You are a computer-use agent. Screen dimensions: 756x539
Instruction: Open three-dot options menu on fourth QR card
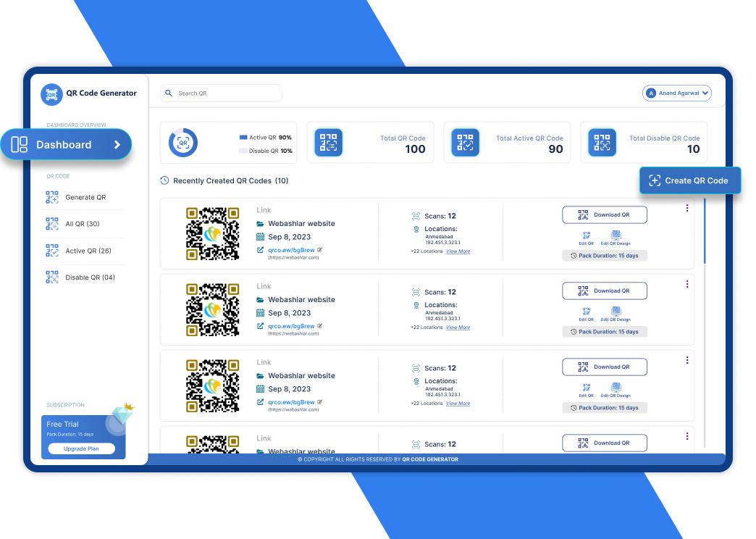click(x=687, y=436)
